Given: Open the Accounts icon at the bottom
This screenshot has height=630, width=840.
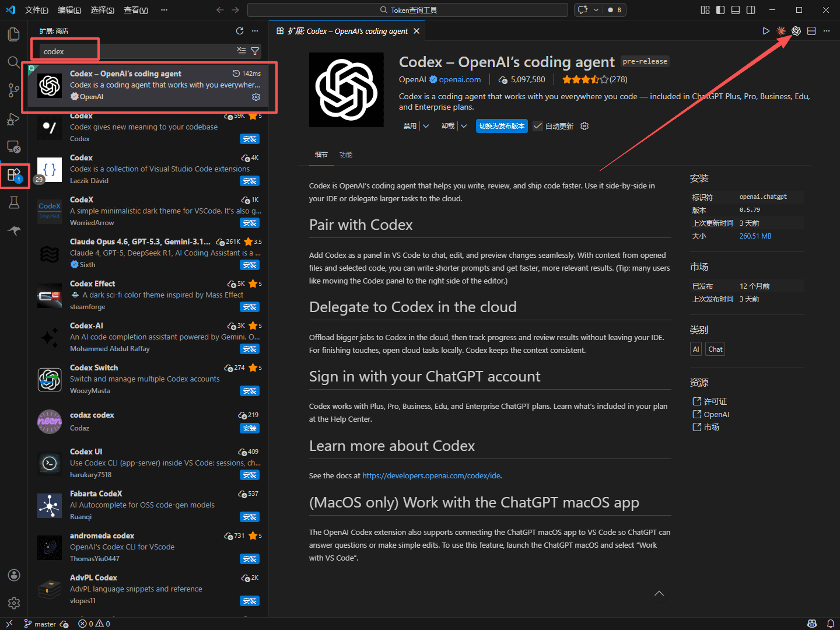Looking at the screenshot, I should tap(14, 575).
